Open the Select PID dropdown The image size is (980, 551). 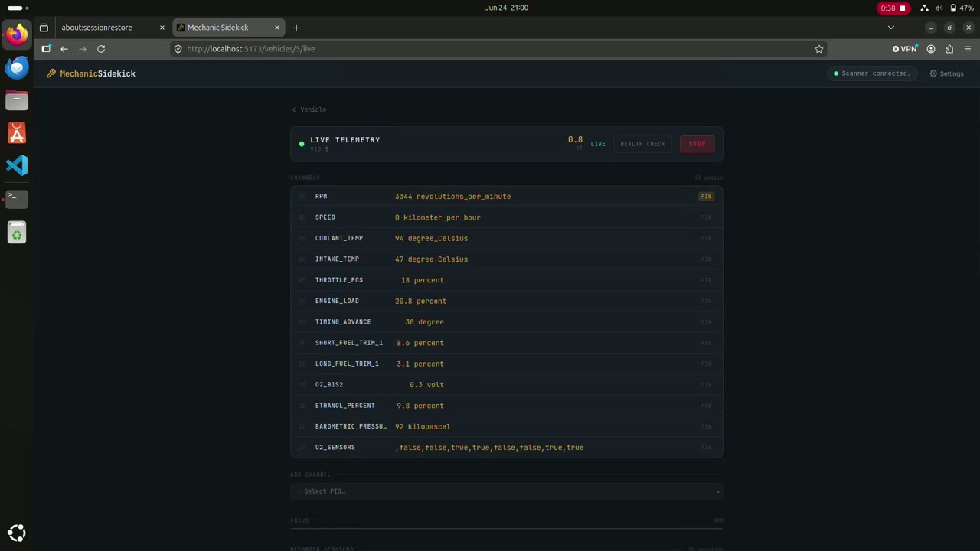(507, 491)
